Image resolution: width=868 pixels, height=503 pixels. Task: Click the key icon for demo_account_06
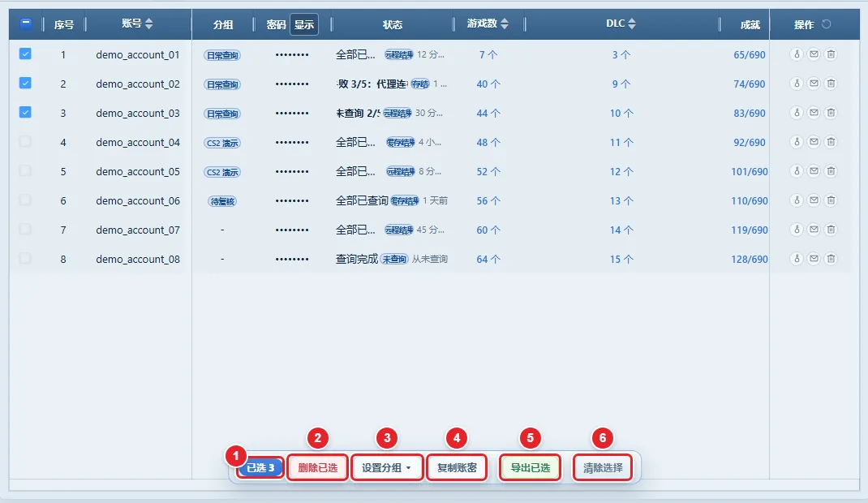(797, 200)
